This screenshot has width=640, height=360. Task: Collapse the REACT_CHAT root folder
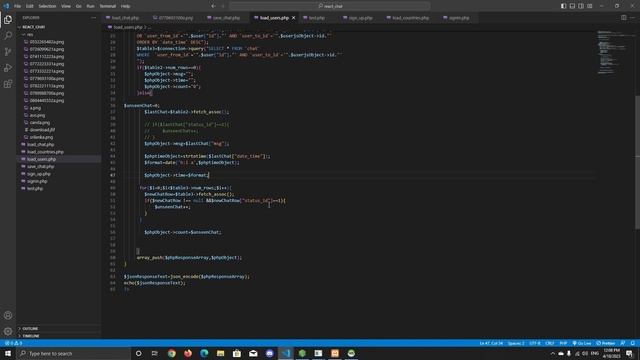(x=59, y=27)
